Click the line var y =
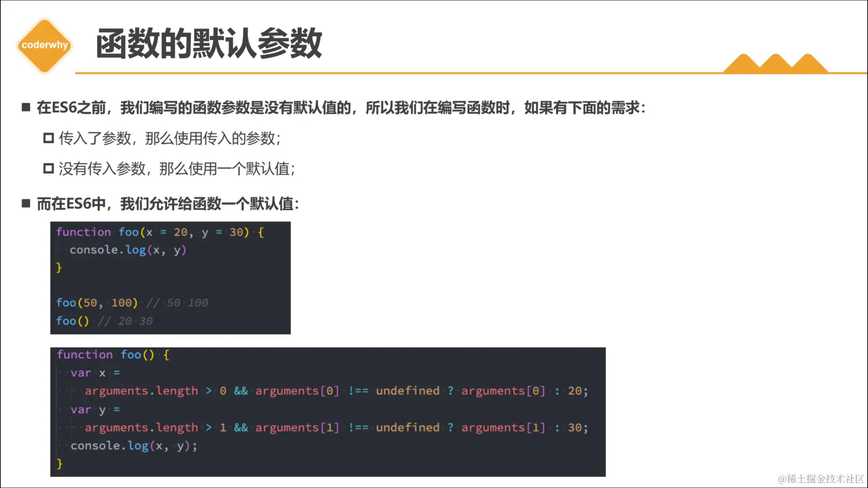Viewport: 868px width, 488px height. click(95, 410)
